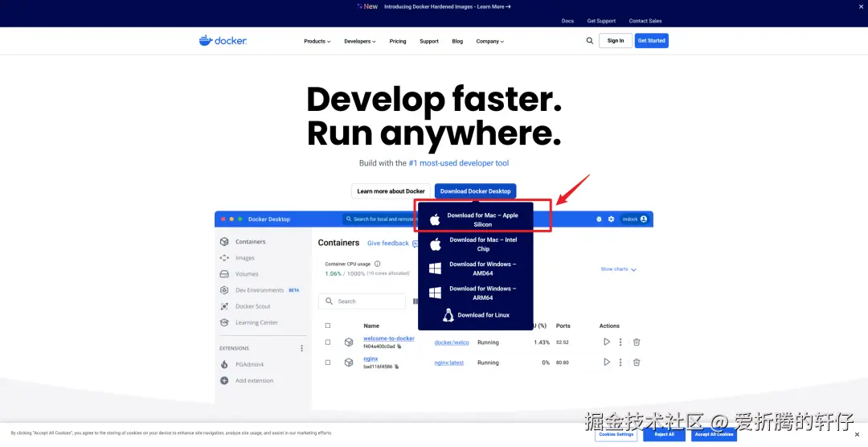Open the Docker Hardened Images Learn More link
Viewport: 868px width, 447px height.
[448, 6]
